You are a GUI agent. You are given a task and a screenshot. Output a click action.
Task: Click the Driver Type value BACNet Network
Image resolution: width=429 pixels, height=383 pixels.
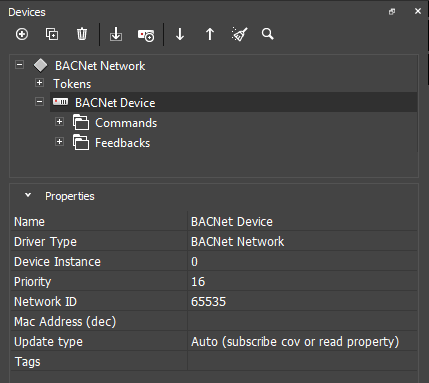click(x=302, y=241)
